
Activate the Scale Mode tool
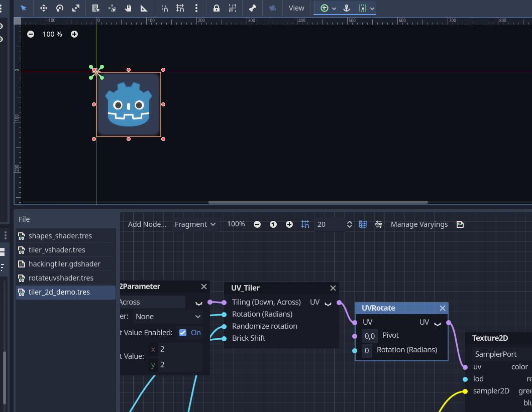76,8
